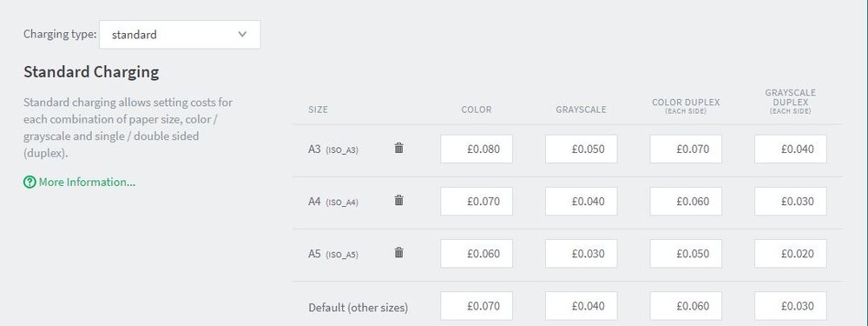The height and width of the screenshot is (326, 868).
Task: Edit the A5 Color Duplex cost field
Action: tap(686, 253)
